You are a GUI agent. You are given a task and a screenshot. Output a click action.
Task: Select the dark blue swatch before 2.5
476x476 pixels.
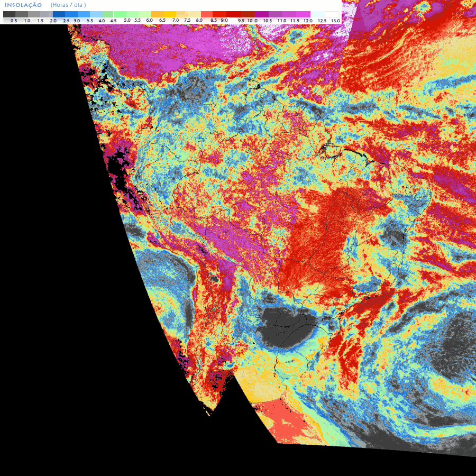click(x=59, y=14)
